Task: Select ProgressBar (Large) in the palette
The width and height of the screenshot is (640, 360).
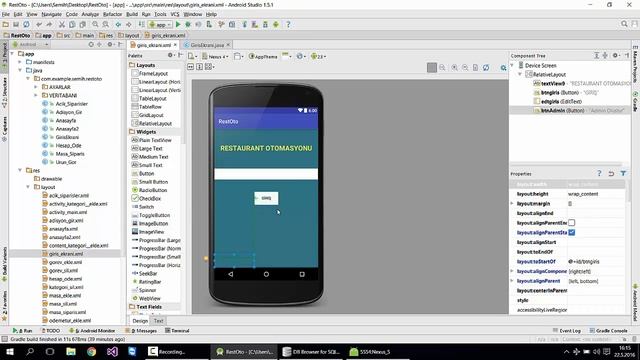Action: point(156,240)
